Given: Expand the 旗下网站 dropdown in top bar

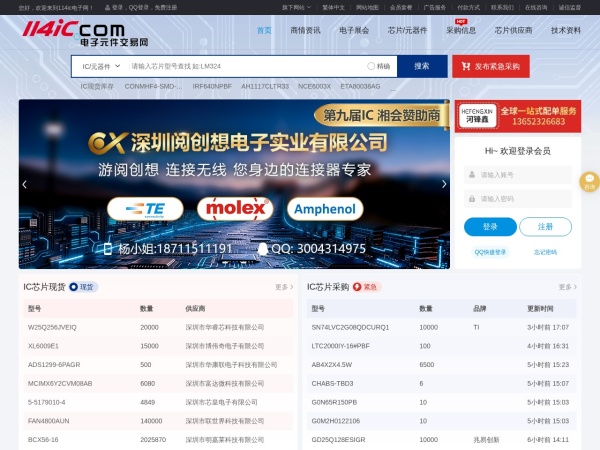Looking at the screenshot, I should (x=294, y=7).
